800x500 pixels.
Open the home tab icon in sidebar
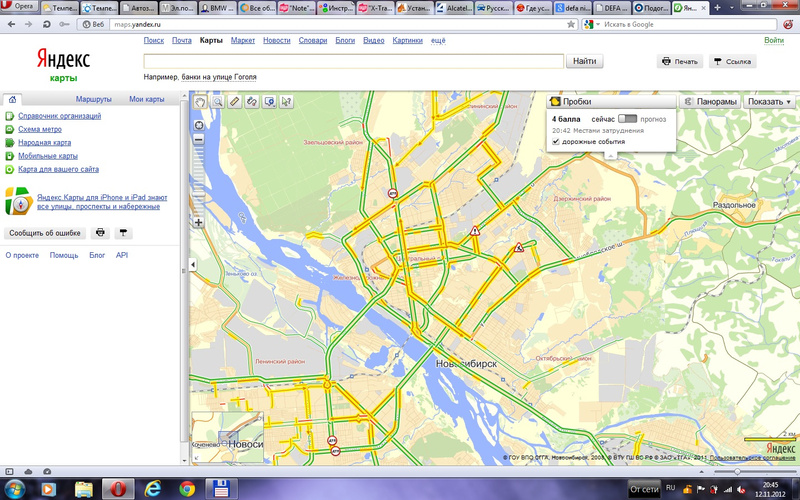tap(12, 99)
